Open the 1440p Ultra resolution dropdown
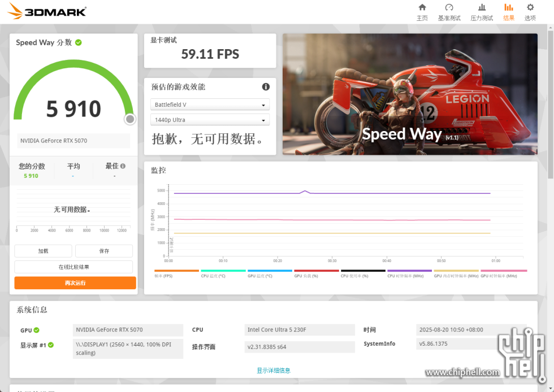 (210, 120)
